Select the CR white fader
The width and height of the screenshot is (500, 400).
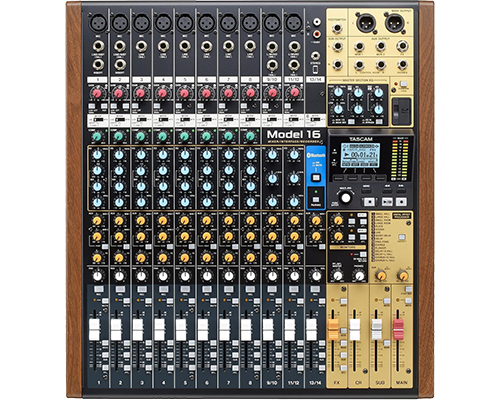click(x=355, y=329)
